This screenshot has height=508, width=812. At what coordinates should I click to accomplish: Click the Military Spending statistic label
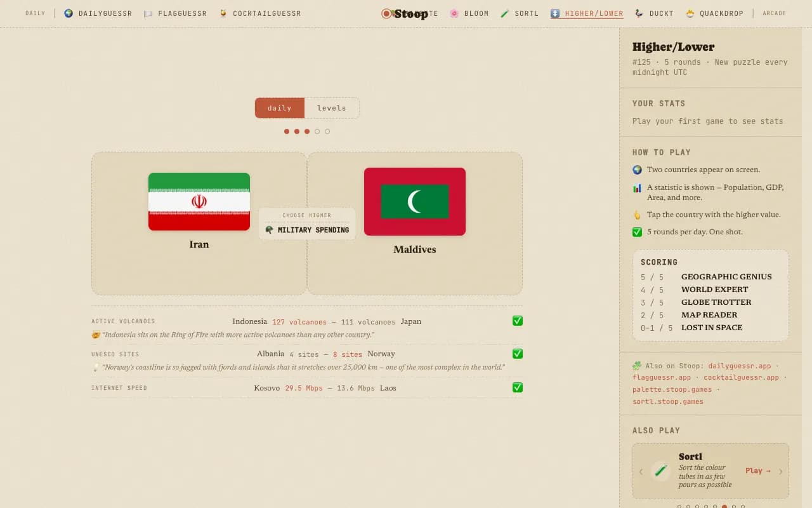tap(308, 230)
